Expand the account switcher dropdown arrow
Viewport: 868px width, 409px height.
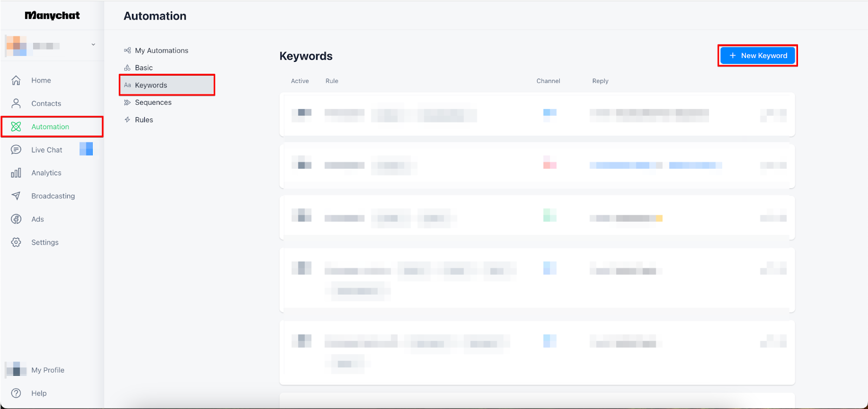[93, 45]
